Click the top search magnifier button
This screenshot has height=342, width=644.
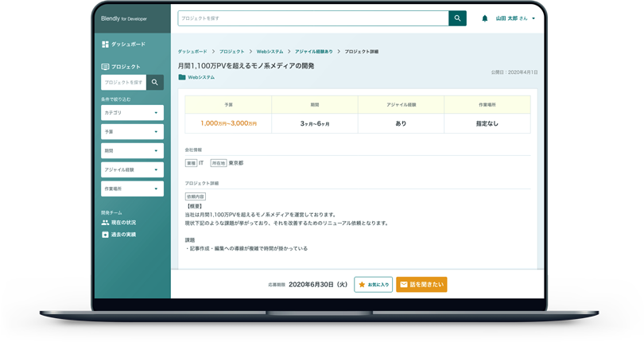point(457,18)
